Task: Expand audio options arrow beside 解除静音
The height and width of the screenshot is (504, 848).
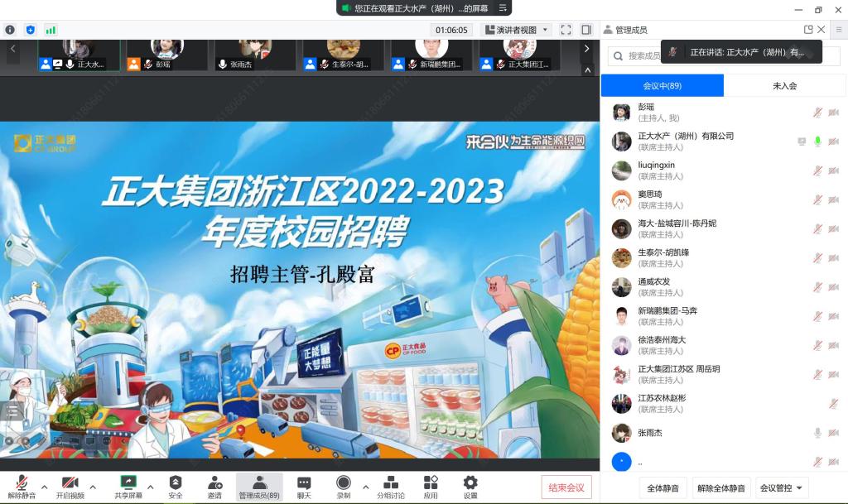Action: click(x=44, y=487)
